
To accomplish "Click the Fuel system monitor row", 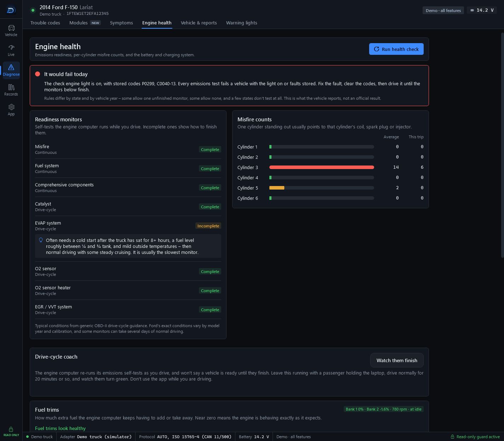I will click(128, 168).
